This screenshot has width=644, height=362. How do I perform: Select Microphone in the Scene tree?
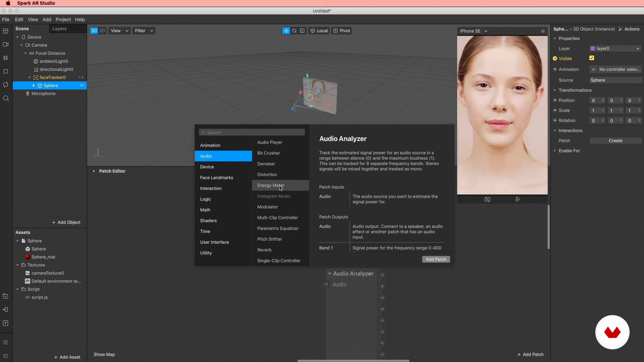[50, 94]
